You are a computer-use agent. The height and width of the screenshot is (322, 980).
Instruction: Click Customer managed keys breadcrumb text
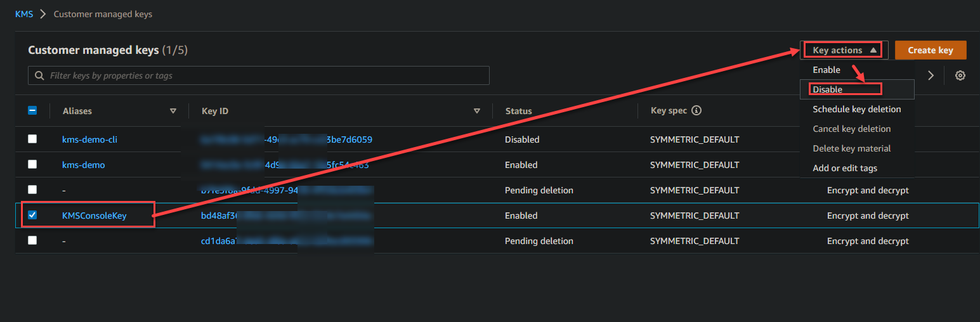pos(103,14)
